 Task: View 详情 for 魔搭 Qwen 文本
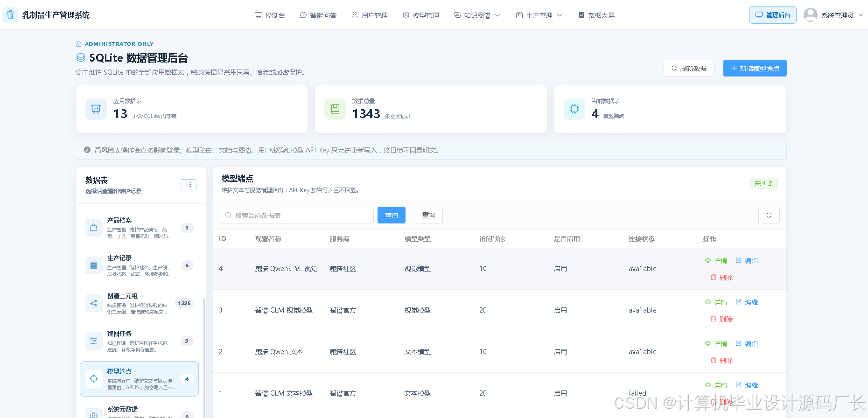[716, 344]
